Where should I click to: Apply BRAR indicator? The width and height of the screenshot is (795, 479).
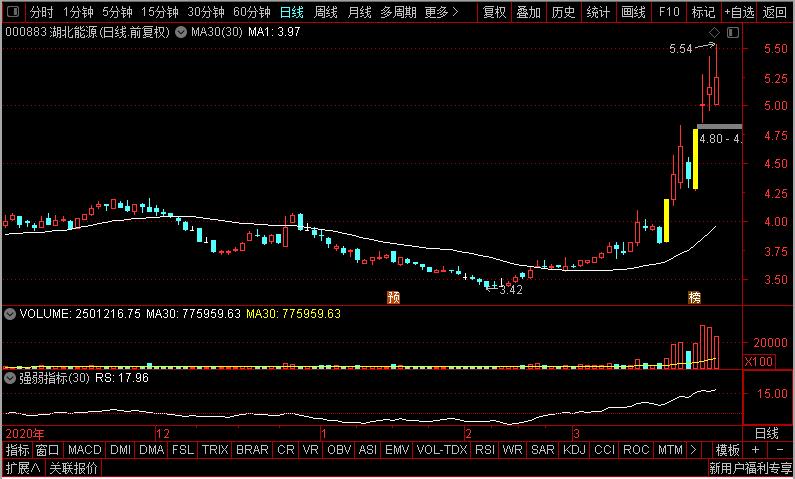[252, 450]
